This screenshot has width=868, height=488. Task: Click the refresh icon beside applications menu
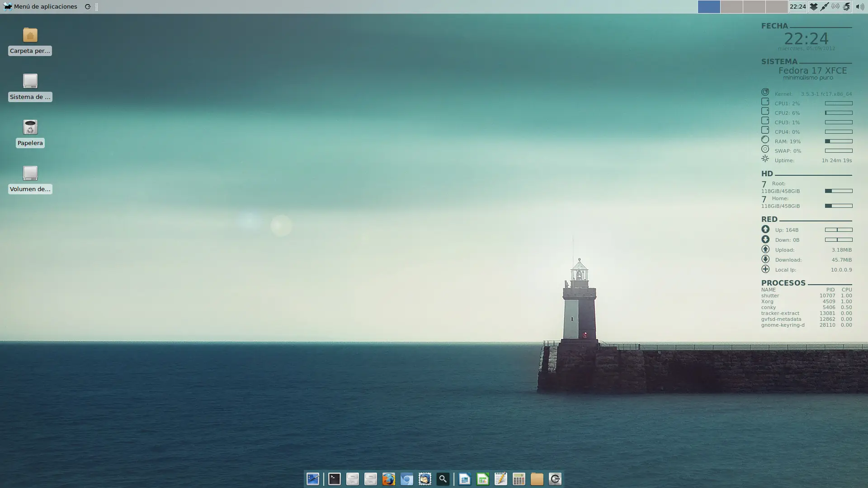(x=88, y=7)
